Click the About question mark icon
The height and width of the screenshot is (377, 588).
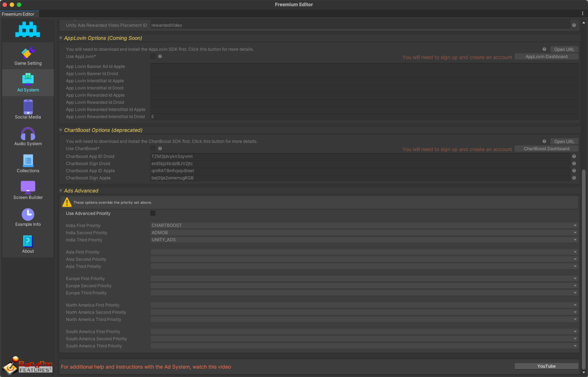click(28, 241)
